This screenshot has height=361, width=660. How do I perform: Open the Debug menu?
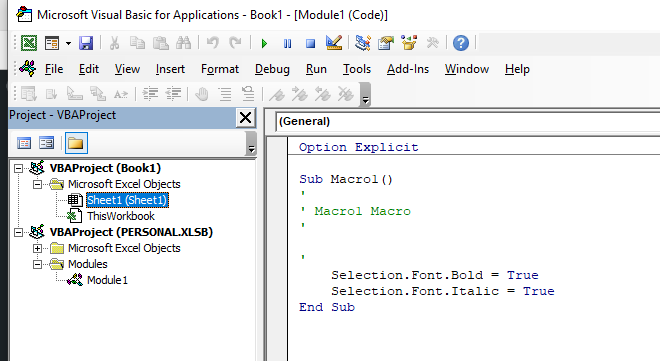point(272,69)
